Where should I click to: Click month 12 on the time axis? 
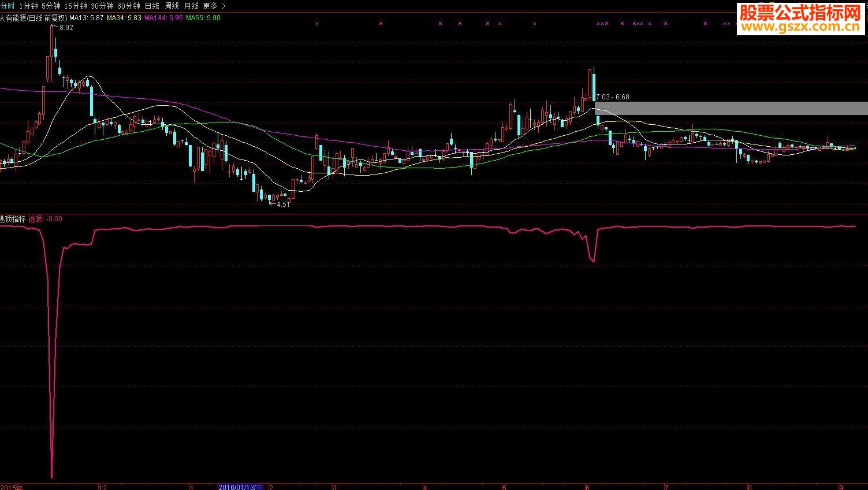point(103,487)
